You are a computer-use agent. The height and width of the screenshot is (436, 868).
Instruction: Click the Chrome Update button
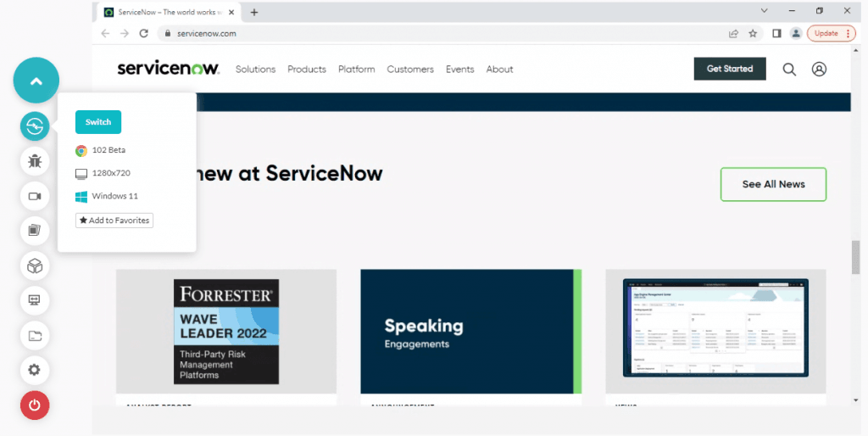click(832, 33)
